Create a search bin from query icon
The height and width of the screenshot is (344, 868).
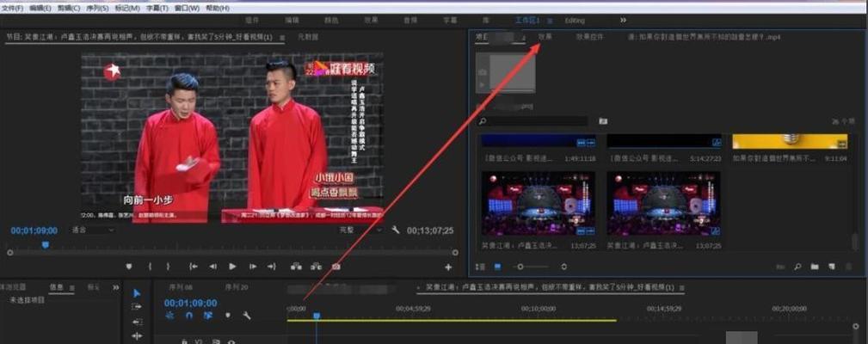click(x=603, y=121)
